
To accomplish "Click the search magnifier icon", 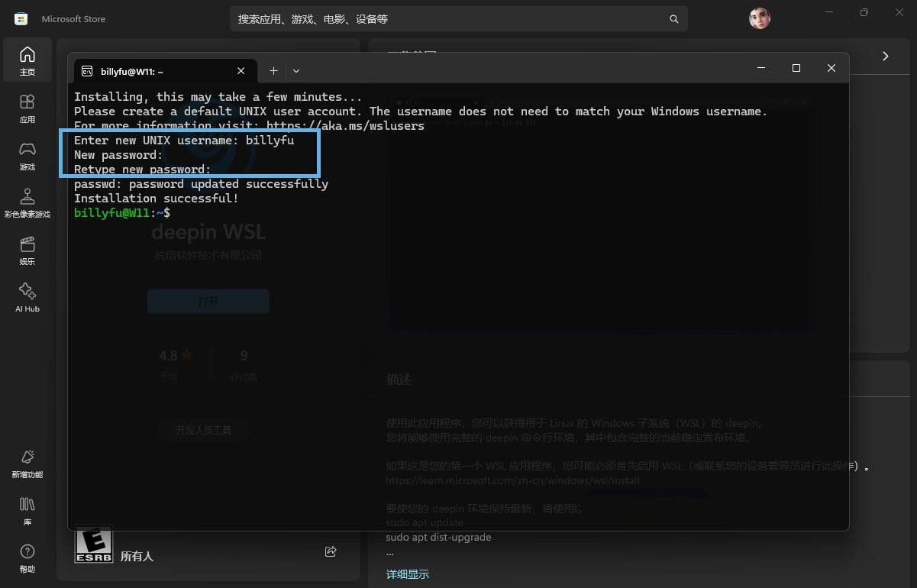I will pyautogui.click(x=673, y=19).
